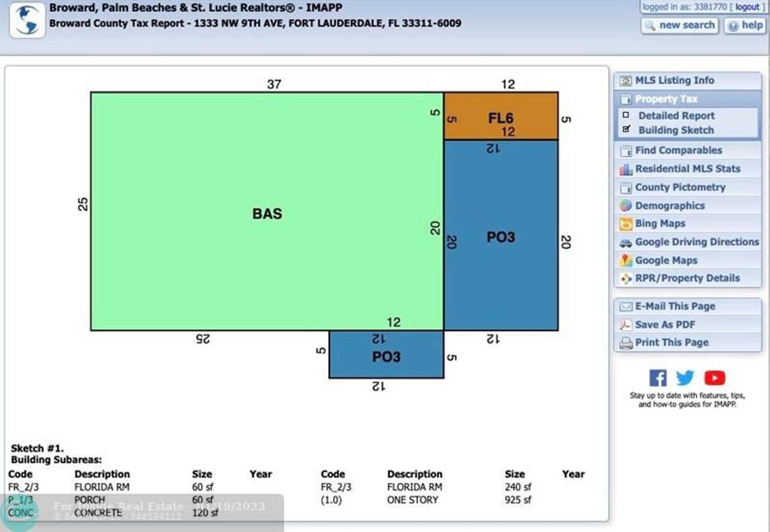Click the '120 sf' size value

click(x=205, y=513)
